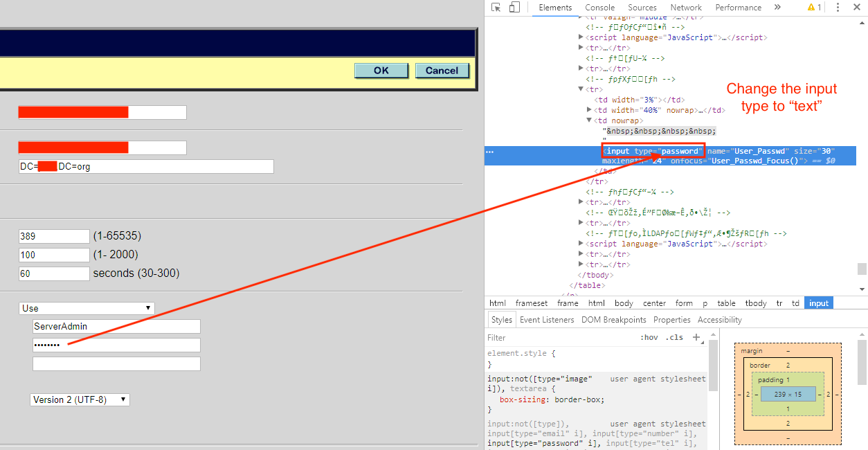The height and width of the screenshot is (450, 868).
Task: Click the border label in box model
Action: point(760,365)
